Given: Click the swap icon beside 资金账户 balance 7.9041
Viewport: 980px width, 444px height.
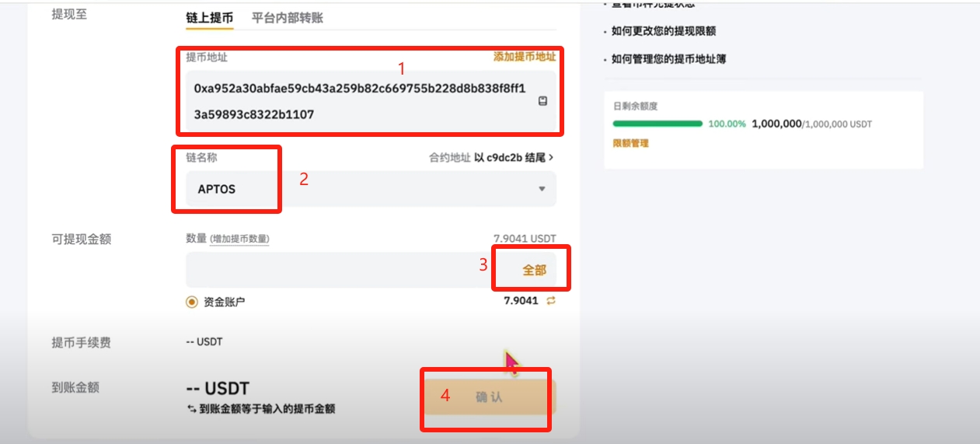Looking at the screenshot, I should (551, 301).
